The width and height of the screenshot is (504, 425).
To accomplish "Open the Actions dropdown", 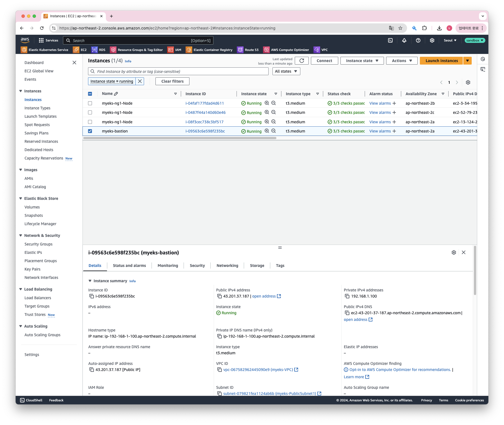I will coord(402,61).
